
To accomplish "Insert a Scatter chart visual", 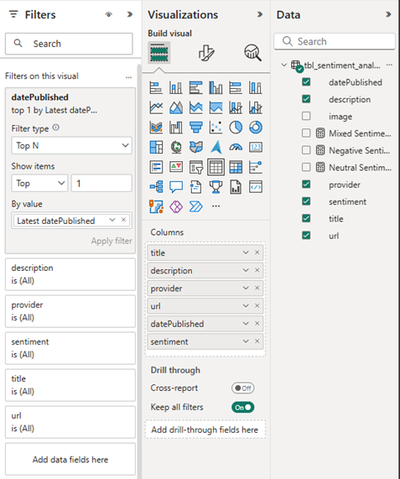I will (216, 127).
